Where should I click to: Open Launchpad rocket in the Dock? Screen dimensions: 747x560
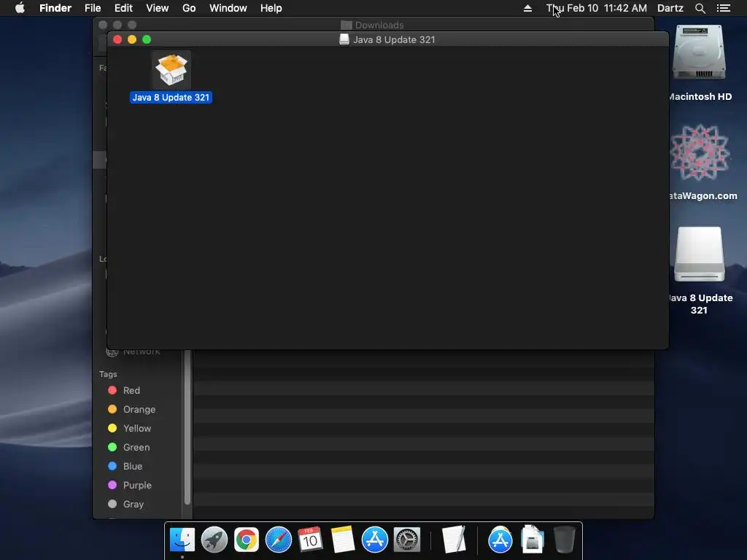tap(214, 540)
